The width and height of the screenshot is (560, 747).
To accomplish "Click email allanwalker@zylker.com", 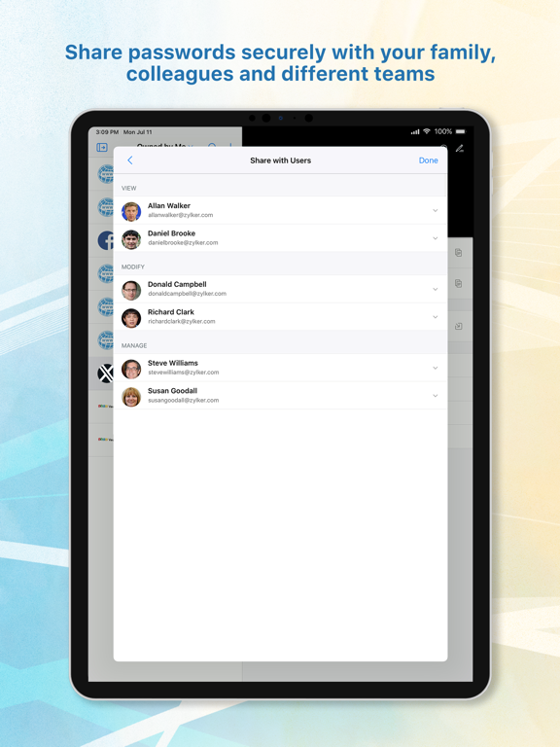I will (181, 215).
